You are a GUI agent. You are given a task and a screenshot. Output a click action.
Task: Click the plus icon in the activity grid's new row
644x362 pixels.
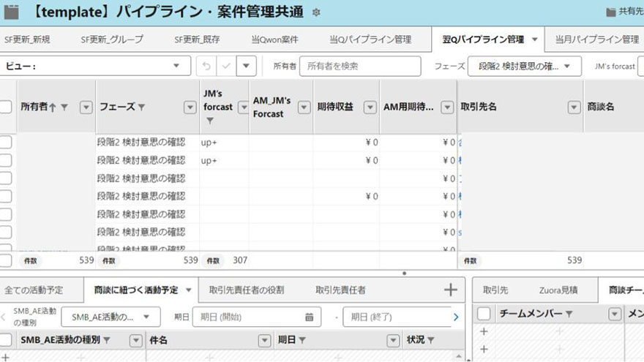[x=5, y=358]
